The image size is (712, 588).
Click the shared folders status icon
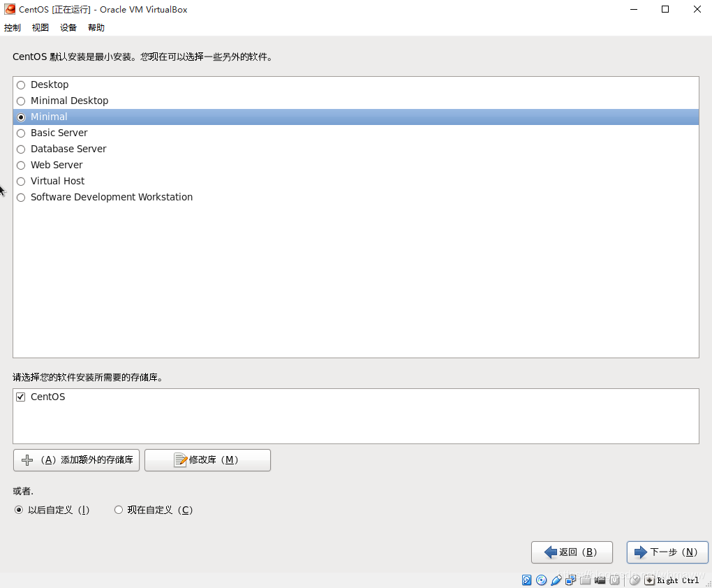pos(586,580)
